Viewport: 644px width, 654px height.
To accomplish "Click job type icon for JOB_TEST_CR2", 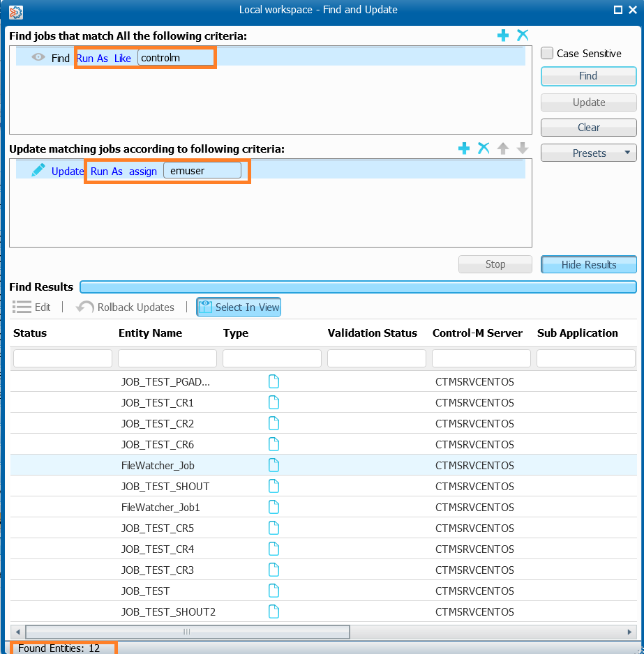I will 274,423.
